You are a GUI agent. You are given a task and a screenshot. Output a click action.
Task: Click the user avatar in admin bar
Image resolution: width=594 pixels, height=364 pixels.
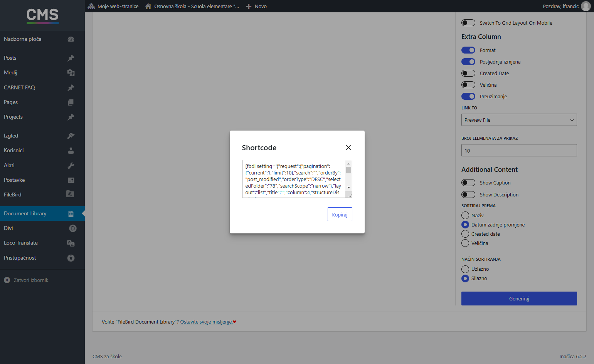pyautogui.click(x=586, y=6)
